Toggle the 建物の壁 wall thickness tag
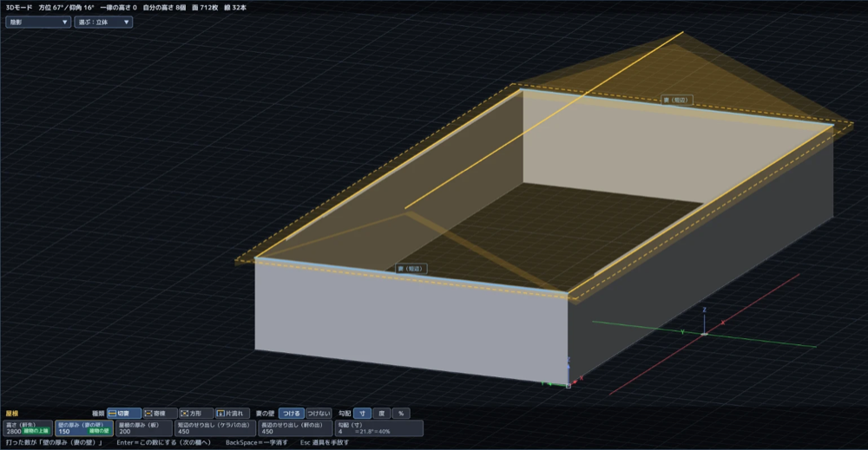868x450 pixels. pos(99,431)
